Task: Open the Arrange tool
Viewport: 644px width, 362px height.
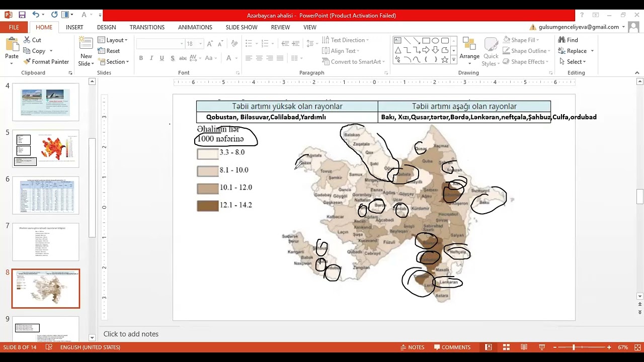Action: tap(469, 51)
